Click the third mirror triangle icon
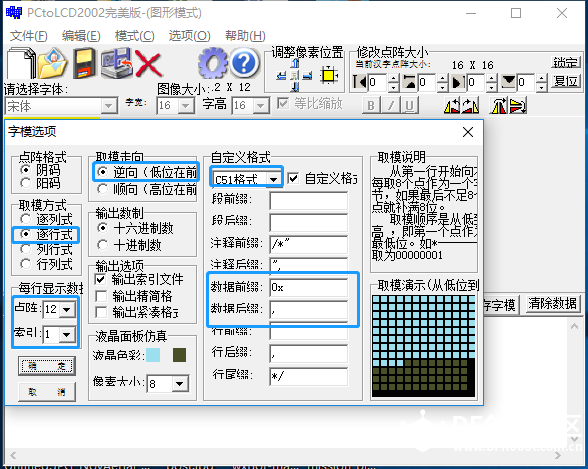The width and height of the screenshot is (588, 469). pyautogui.click(x=499, y=105)
